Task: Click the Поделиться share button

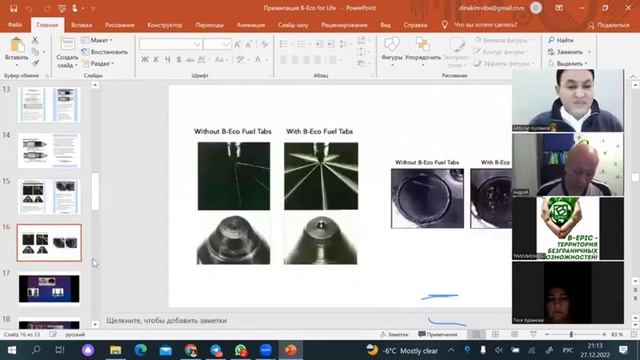Action: click(x=608, y=25)
